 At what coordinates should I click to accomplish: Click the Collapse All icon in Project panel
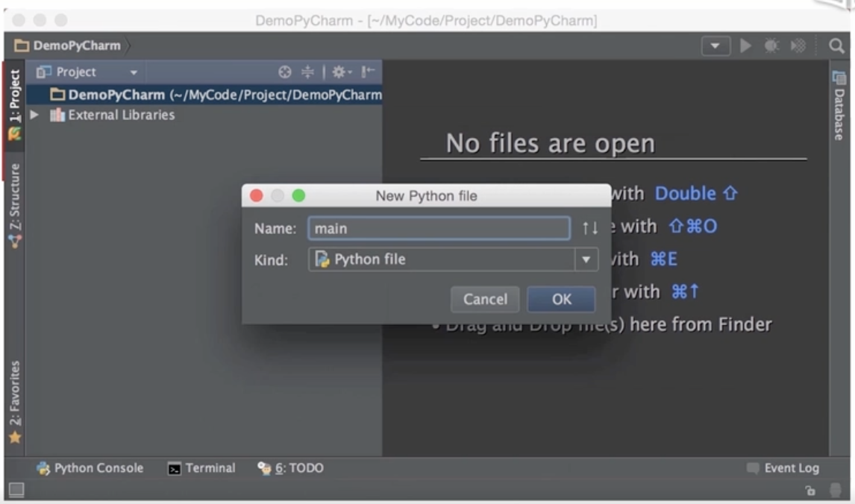[307, 72]
